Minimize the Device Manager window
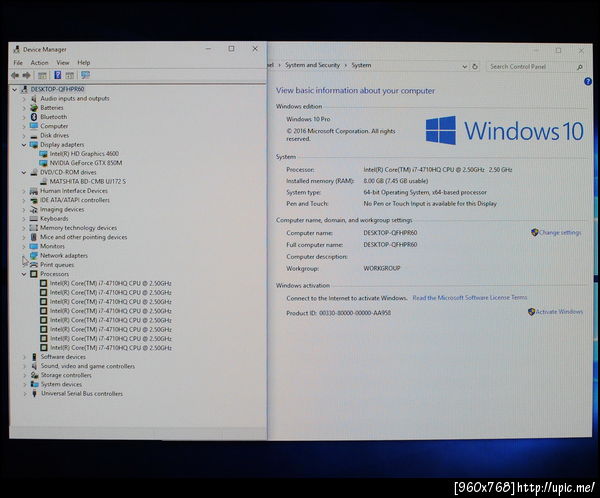This screenshot has height=498, width=600. coord(209,49)
